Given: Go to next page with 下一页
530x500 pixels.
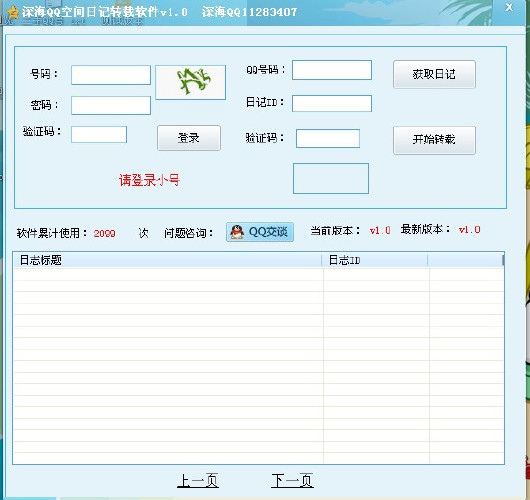Looking at the screenshot, I should point(292,480).
